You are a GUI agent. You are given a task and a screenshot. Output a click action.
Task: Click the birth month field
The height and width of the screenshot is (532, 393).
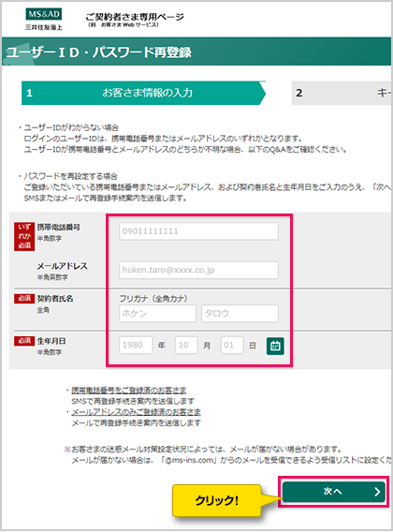[186, 345]
